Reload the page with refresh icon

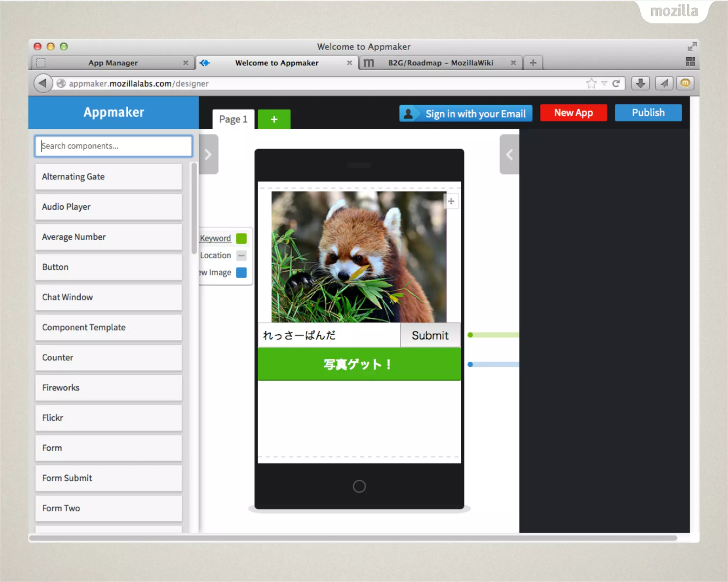(x=616, y=83)
